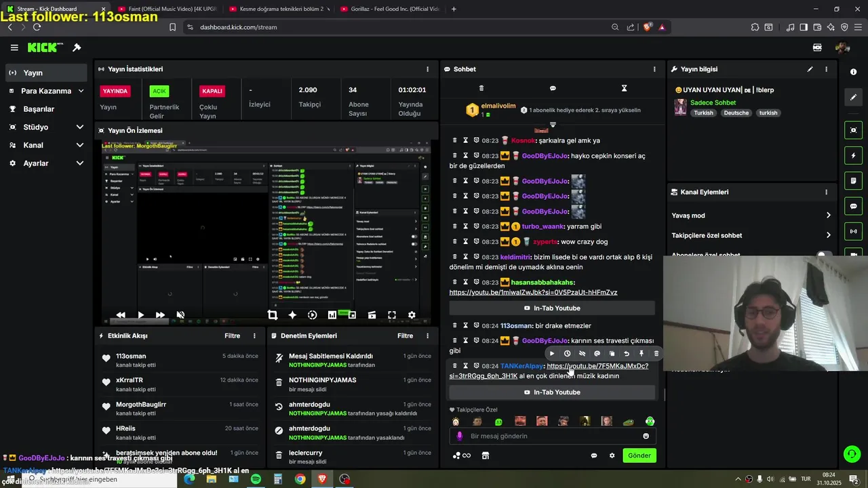The width and height of the screenshot is (868, 488).
Task: Click the purple microphone icon in message box
Action: click(x=459, y=436)
